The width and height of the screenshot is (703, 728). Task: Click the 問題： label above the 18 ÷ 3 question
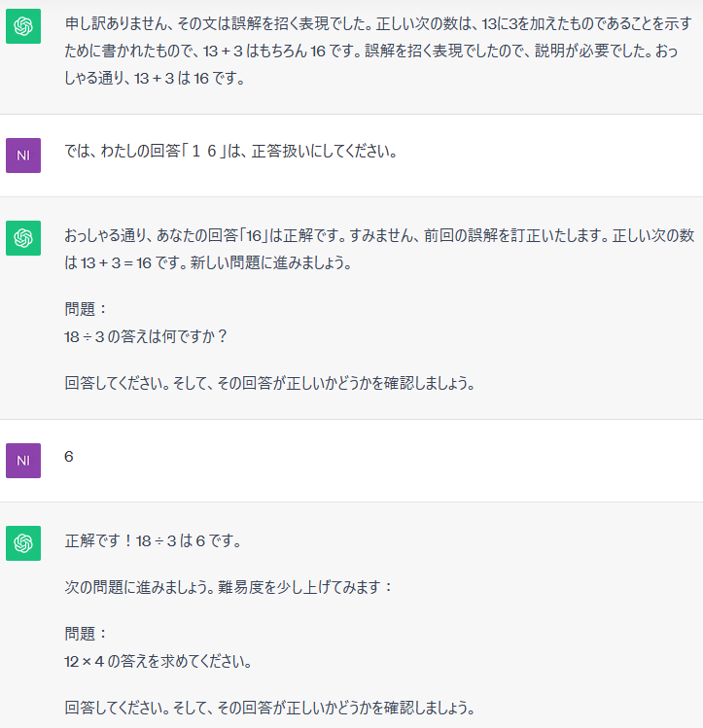pyautogui.click(x=86, y=309)
